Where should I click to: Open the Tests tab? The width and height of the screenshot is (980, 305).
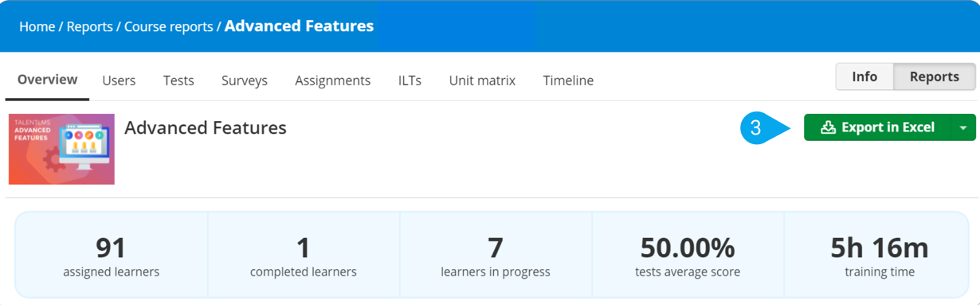point(178,80)
